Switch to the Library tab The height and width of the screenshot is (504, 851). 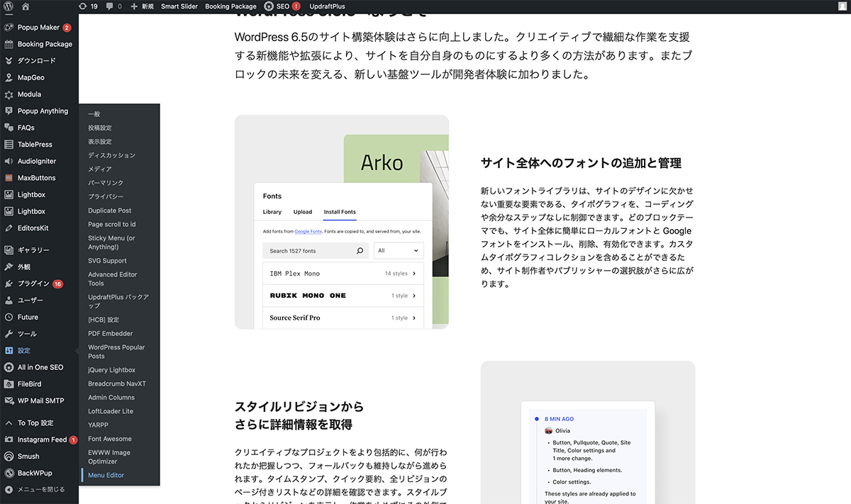click(x=272, y=212)
